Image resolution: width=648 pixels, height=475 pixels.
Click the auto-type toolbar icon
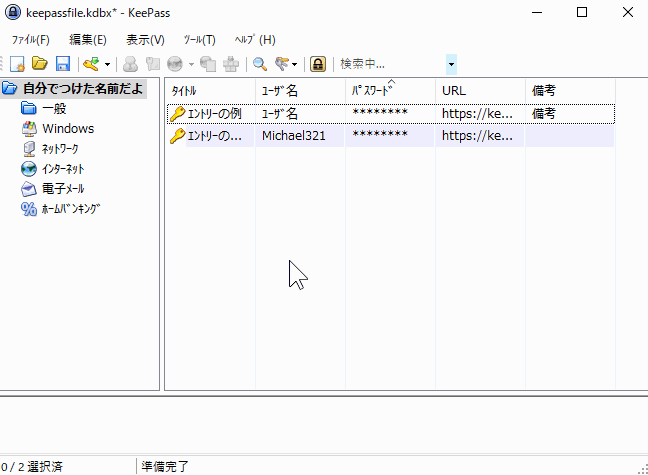coord(231,64)
